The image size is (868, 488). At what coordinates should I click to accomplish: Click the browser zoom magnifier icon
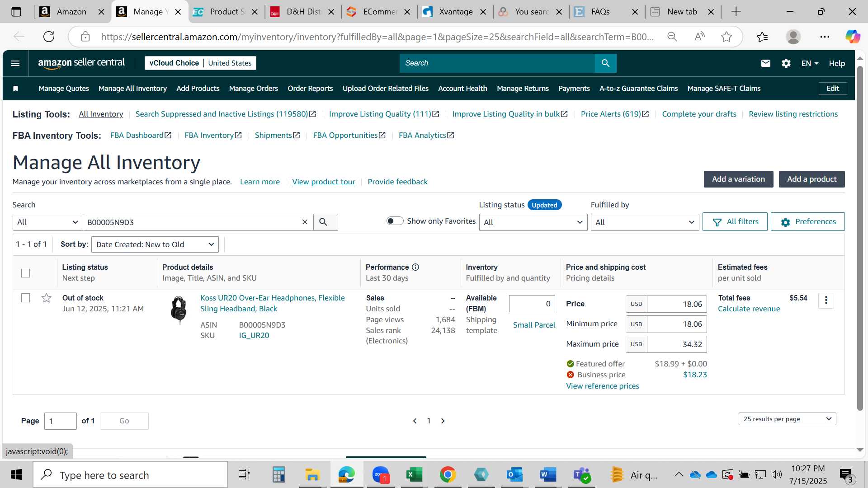672,37
